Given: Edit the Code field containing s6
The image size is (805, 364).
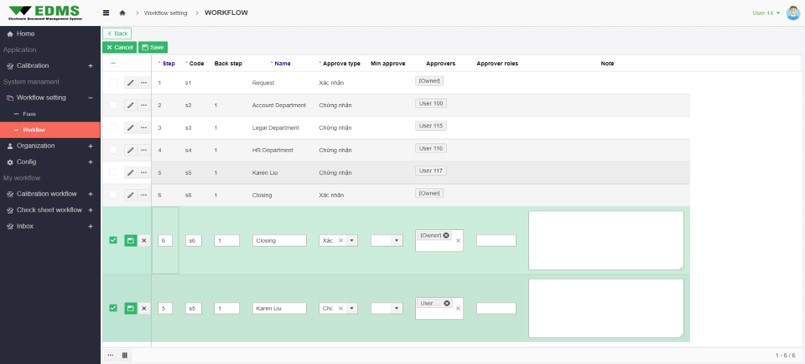Looking at the screenshot, I should [x=194, y=240].
